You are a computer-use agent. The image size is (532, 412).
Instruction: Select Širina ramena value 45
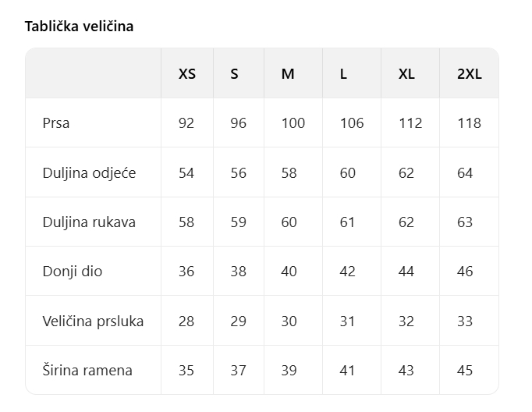[x=465, y=371]
